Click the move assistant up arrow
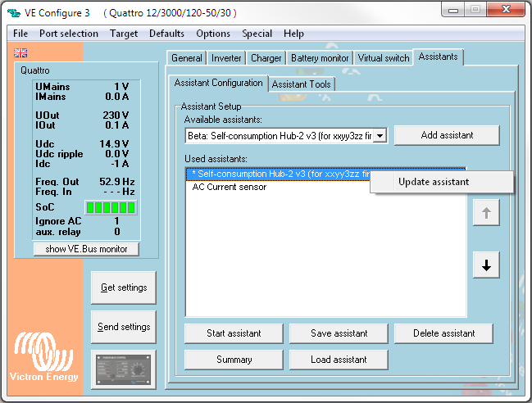Viewport: 532px width, 403px height. 486,213
